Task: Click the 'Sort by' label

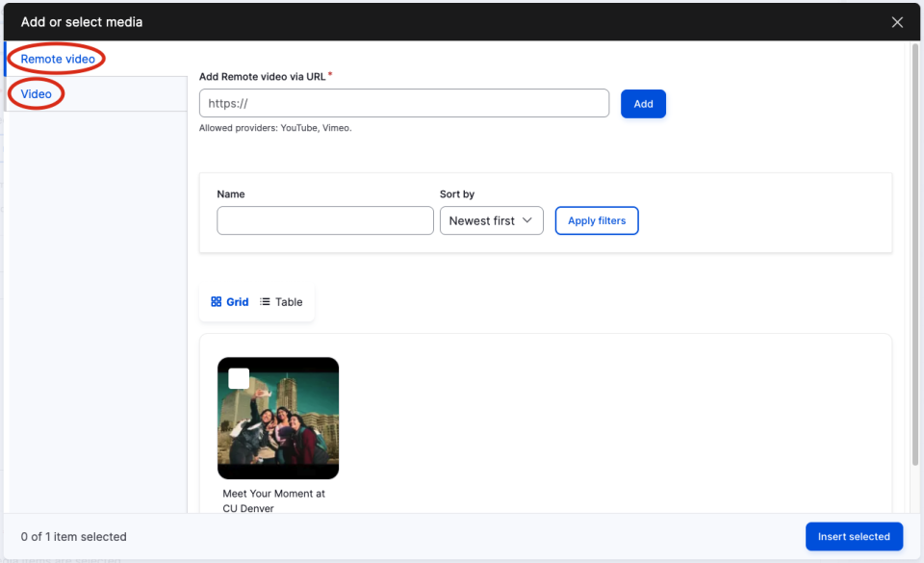Action: [x=456, y=193]
